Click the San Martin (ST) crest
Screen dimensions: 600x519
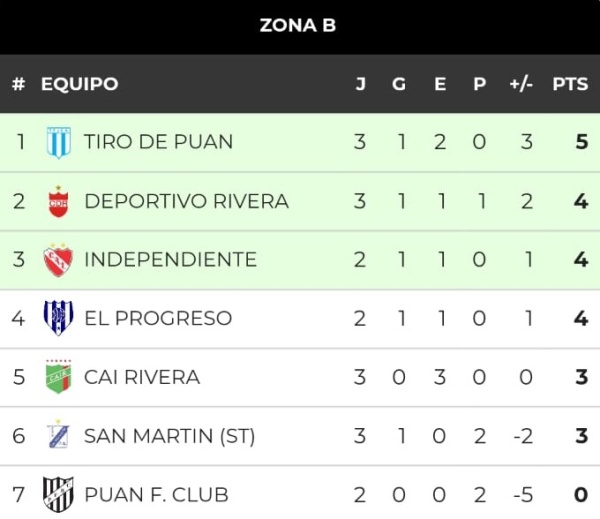pyautogui.click(x=59, y=435)
